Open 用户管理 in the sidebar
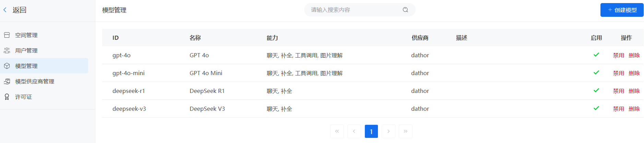 pos(26,50)
